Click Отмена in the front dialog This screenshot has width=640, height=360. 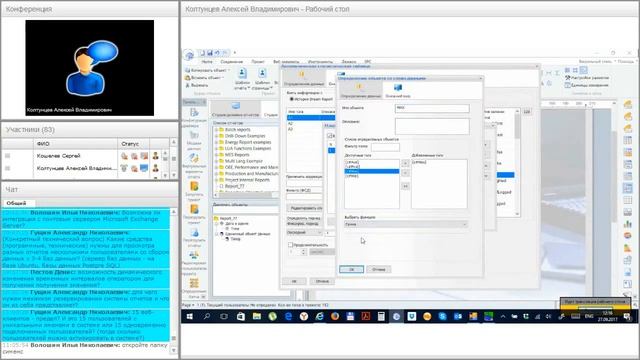click(x=378, y=269)
